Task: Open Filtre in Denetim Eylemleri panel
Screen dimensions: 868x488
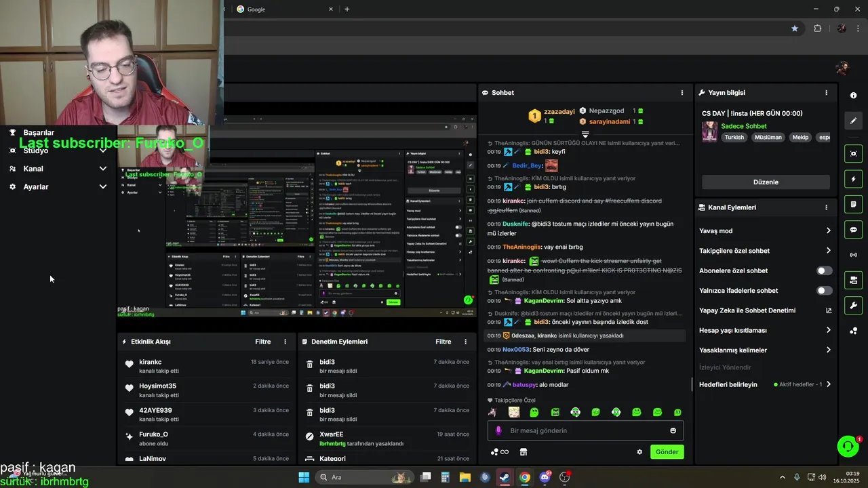Action: (x=443, y=342)
